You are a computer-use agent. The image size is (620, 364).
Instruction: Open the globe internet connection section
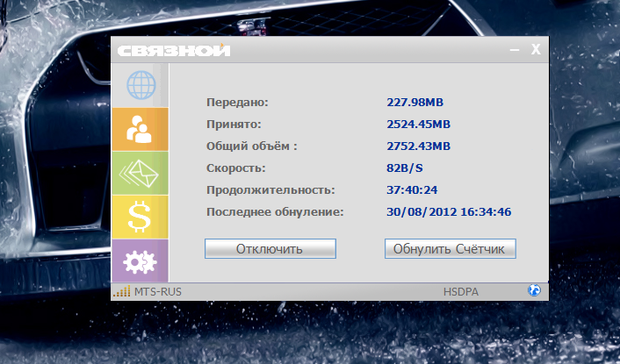tap(141, 85)
